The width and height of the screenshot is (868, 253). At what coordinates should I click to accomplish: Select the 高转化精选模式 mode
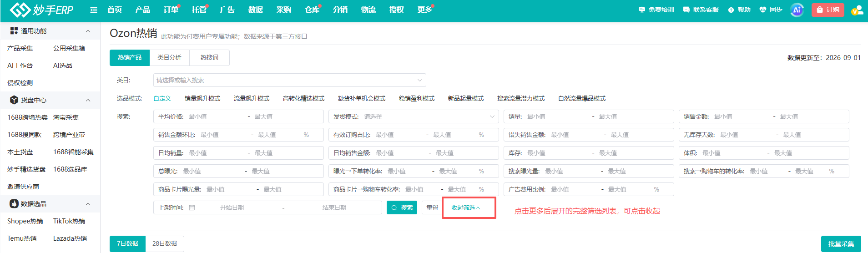coord(303,99)
